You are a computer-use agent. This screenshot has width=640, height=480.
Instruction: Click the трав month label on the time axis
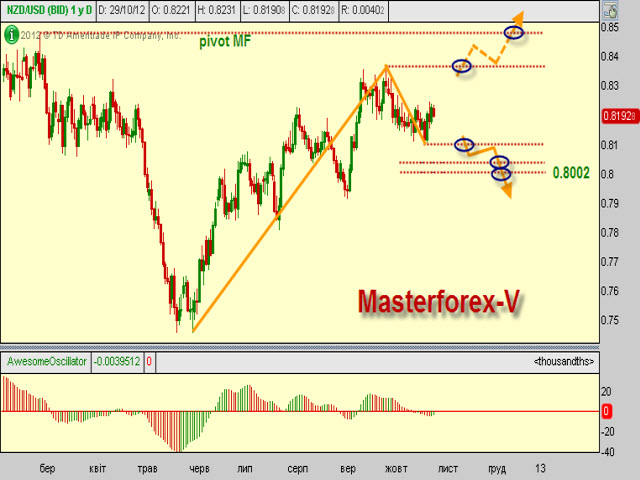(x=147, y=468)
